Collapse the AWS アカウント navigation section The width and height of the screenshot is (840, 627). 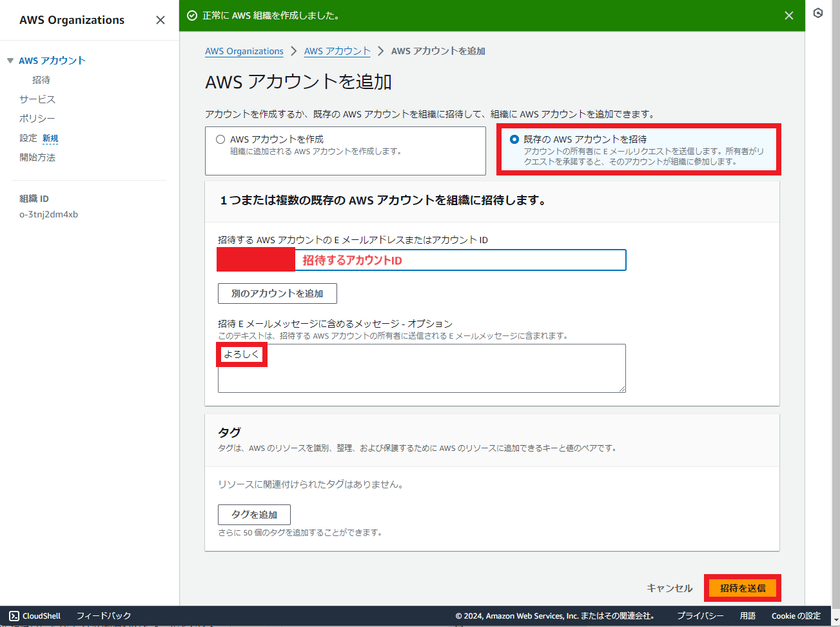[10, 61]
